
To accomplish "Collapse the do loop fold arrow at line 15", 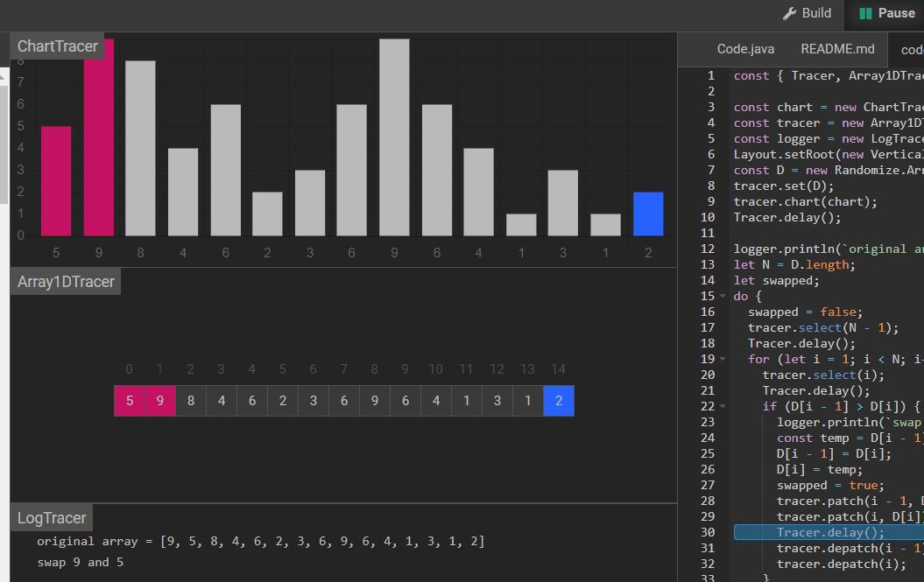I will (x=723, y=296).
